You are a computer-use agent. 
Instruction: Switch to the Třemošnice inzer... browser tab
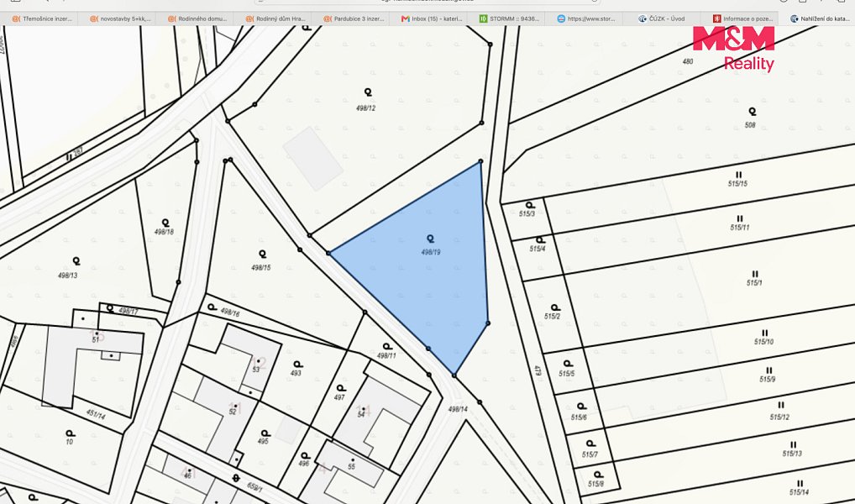[x=41, y=18]
